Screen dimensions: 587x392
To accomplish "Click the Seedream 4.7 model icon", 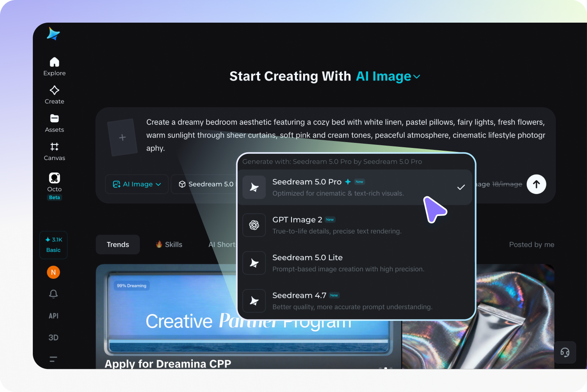I will pos(254,301).
